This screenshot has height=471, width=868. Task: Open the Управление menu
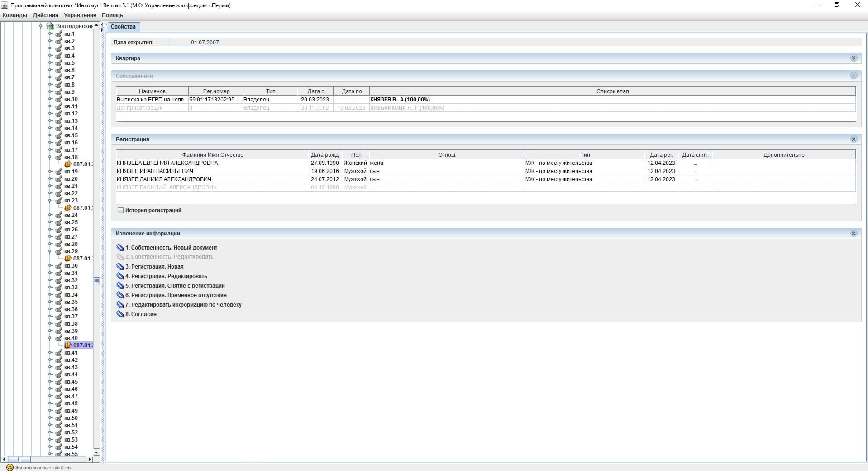[80, 15]
